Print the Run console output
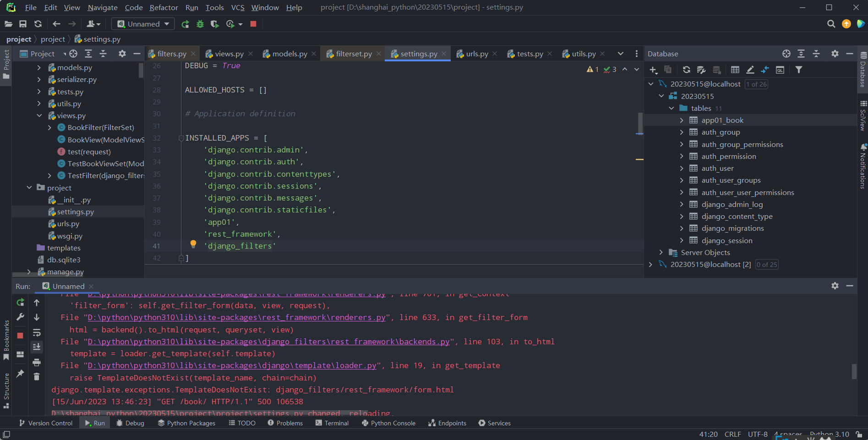Viewport: 868px width, 440px height. coord(37,362)
